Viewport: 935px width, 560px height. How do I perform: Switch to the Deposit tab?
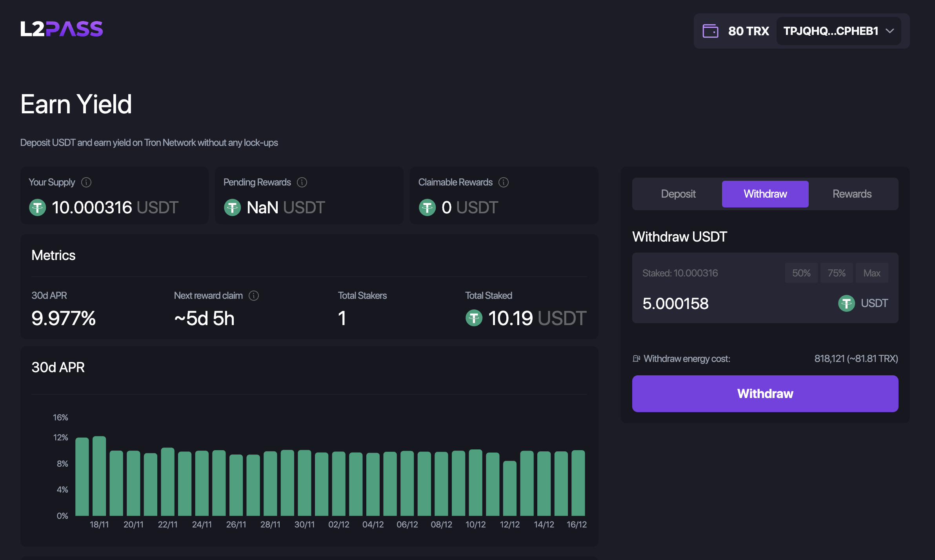click(678, 194)
